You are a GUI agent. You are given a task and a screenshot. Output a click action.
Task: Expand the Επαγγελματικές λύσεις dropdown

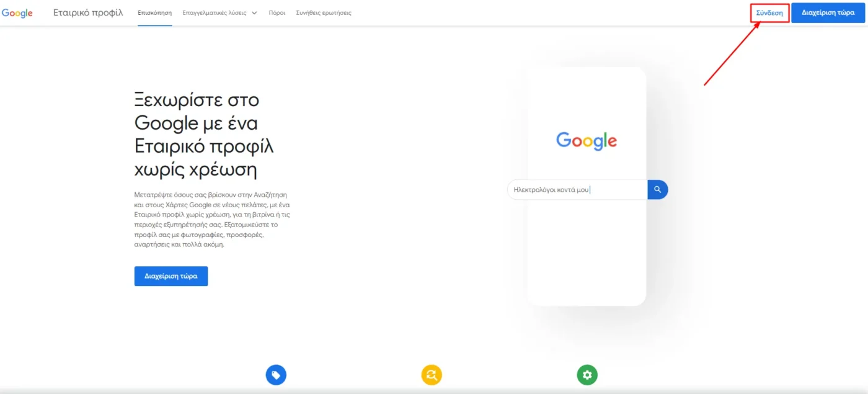(x=219, y=13)
